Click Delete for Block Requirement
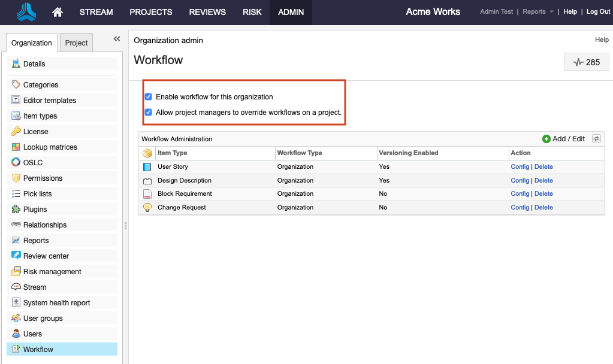This screenshot has height=364, width=613. pyautogui.click(x=543, y=194)
